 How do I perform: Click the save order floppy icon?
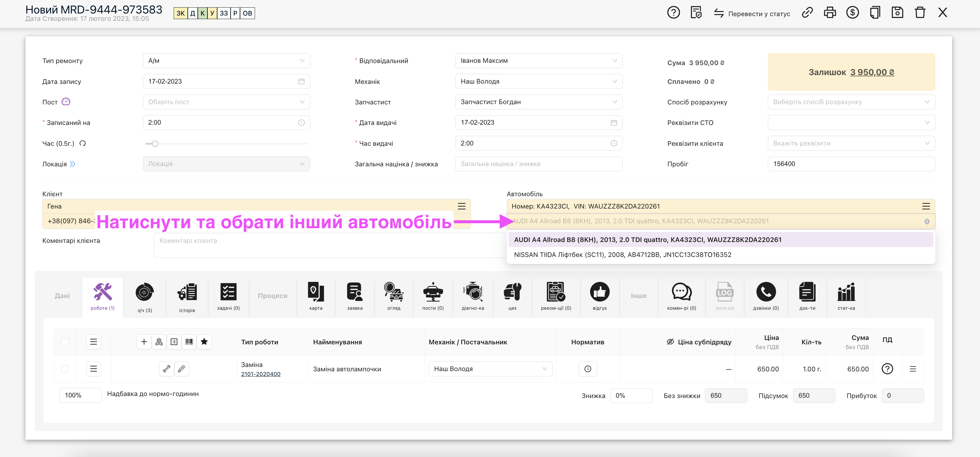point(897,13)
